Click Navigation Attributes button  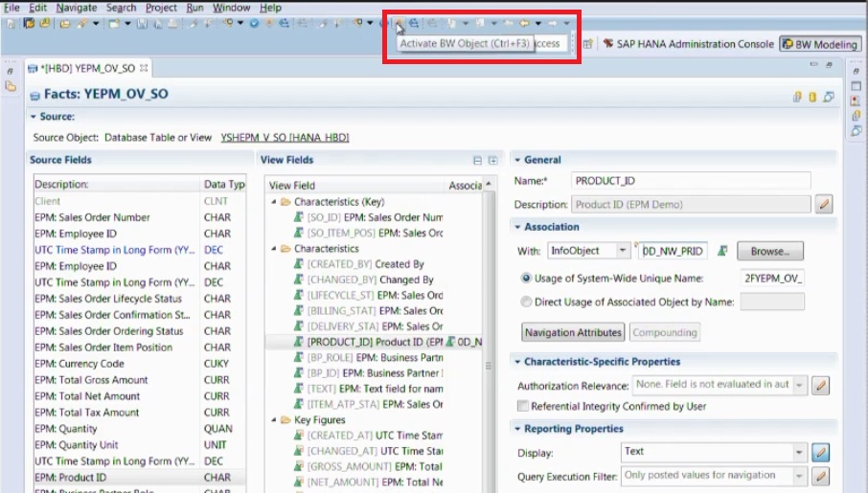[x=573, y=332]
